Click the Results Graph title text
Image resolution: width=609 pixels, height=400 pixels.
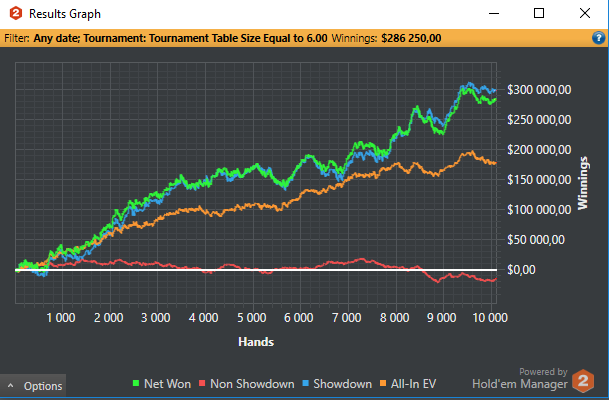coord(65,14)
